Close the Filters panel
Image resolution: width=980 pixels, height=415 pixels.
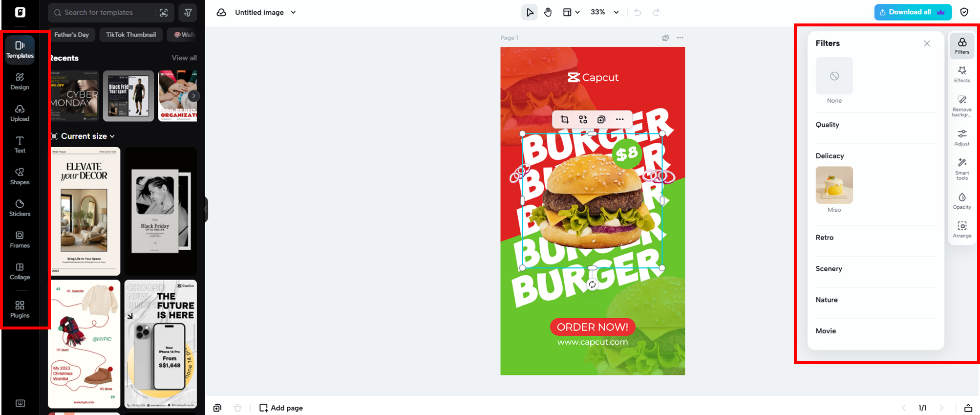click(927, 44)
